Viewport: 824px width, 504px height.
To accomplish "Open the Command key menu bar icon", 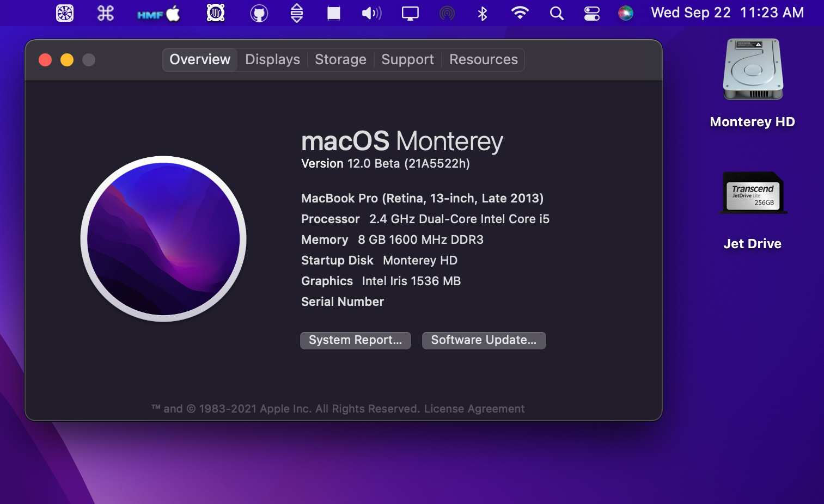I will coord(105,13).
